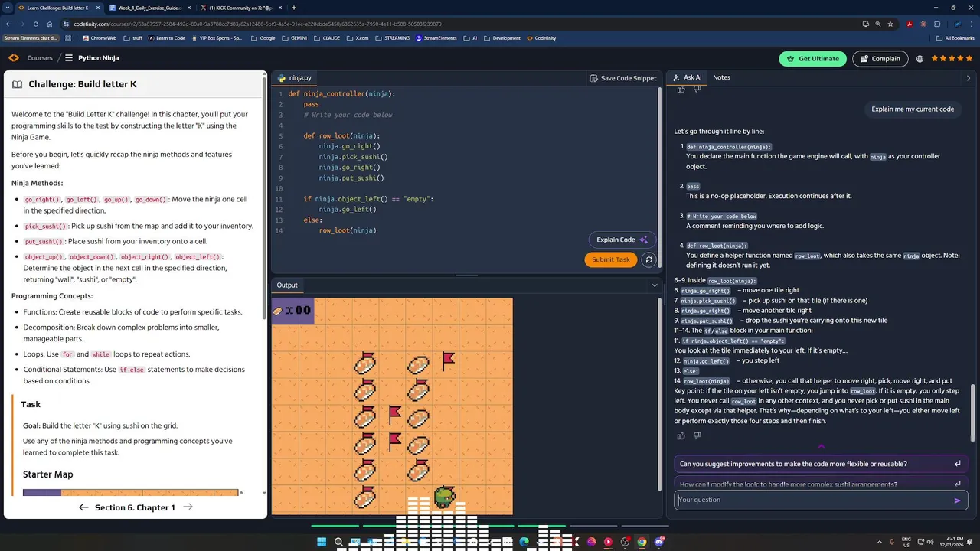
Task: Open Microsoft Edge from the taskbar
Action: pyautogui.click(x=524, y=542)
